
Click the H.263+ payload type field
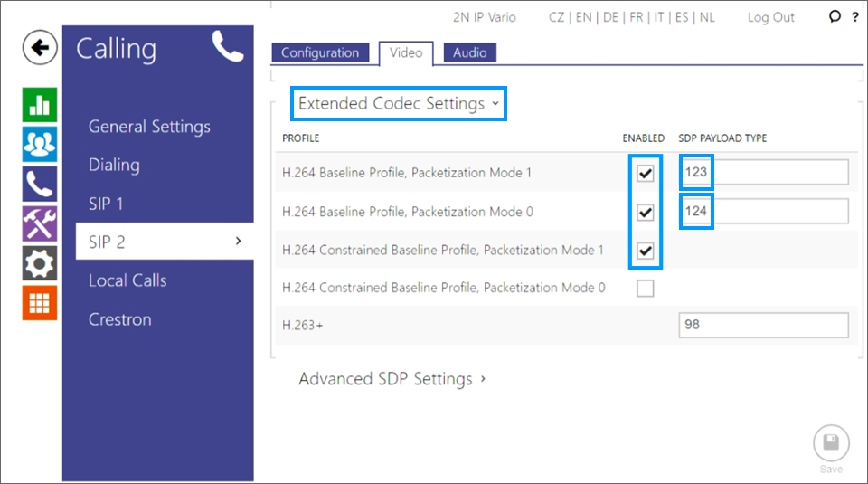point(763,325)
